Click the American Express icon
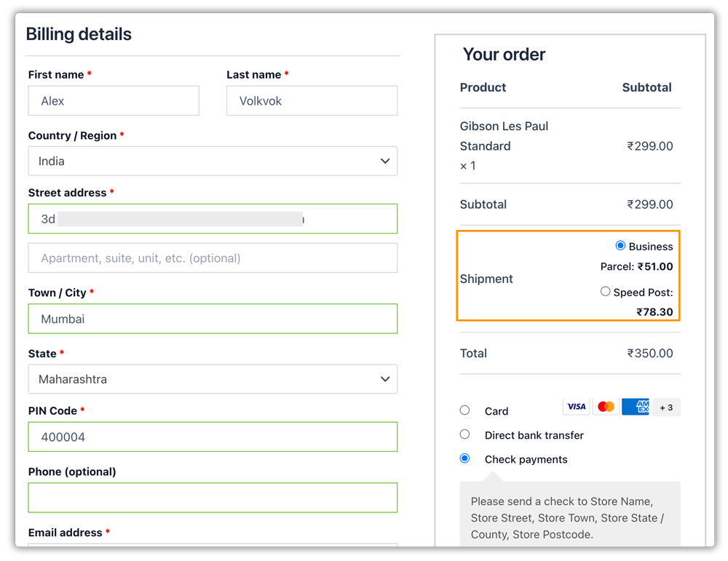Screen dimensions: 728x561 (636, 407)
